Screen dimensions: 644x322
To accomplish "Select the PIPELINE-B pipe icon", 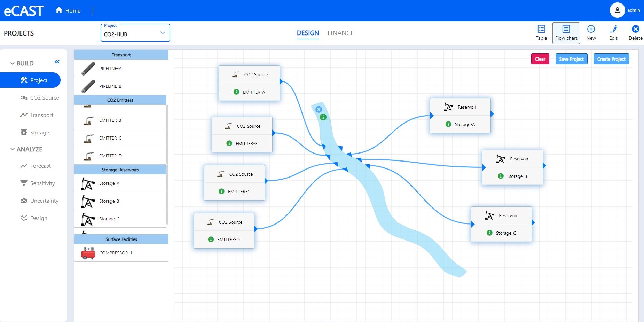I will (x=88, y=86).
